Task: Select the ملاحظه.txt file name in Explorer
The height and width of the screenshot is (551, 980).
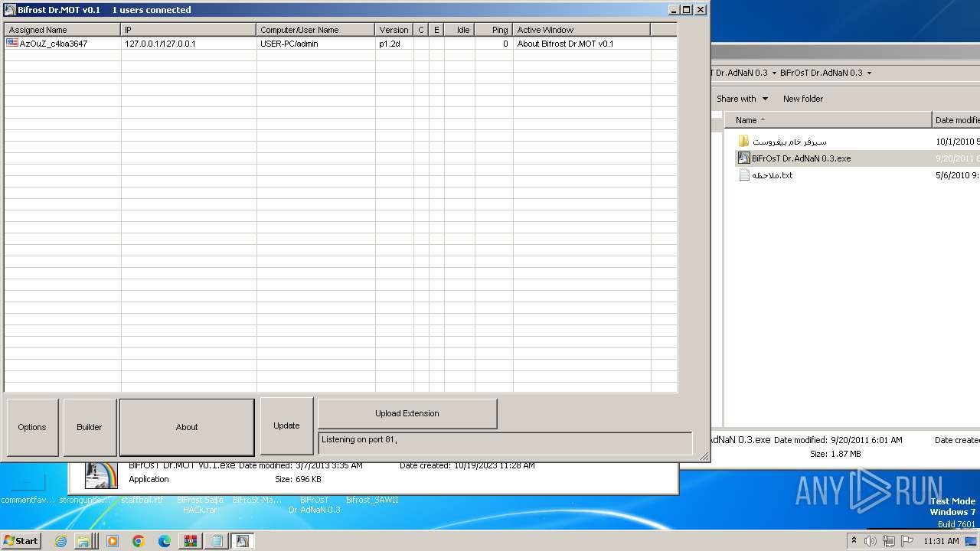Action: (772, 175)
